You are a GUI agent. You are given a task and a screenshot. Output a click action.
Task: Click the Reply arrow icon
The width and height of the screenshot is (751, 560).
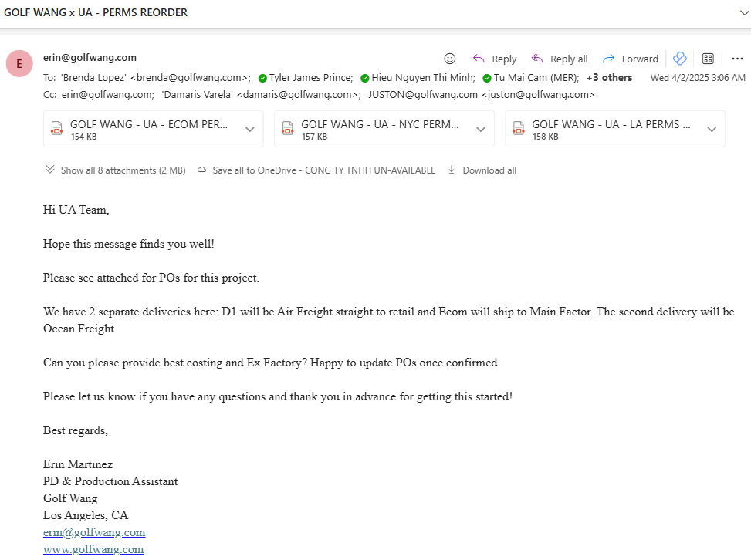(479, 59)
